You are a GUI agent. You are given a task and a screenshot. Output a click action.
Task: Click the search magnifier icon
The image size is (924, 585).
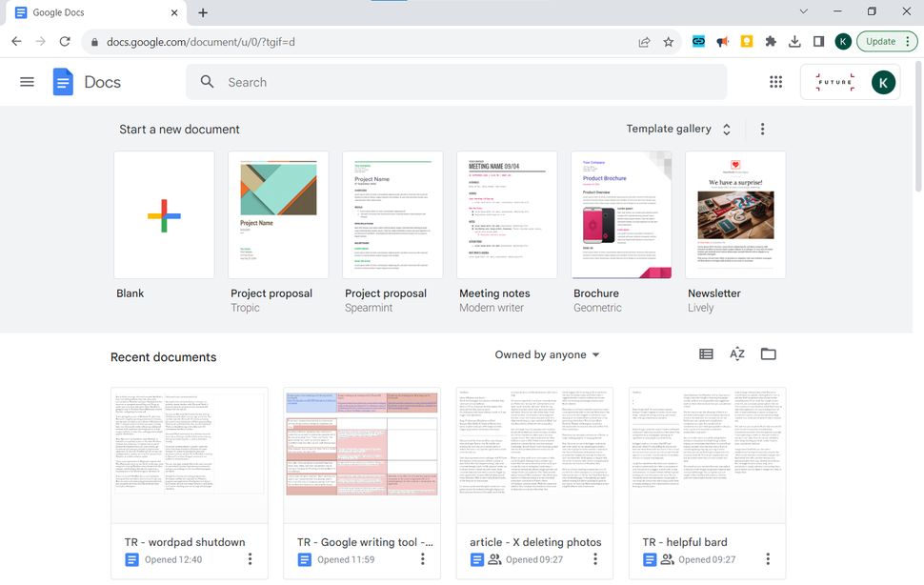[x=208, y=82]
